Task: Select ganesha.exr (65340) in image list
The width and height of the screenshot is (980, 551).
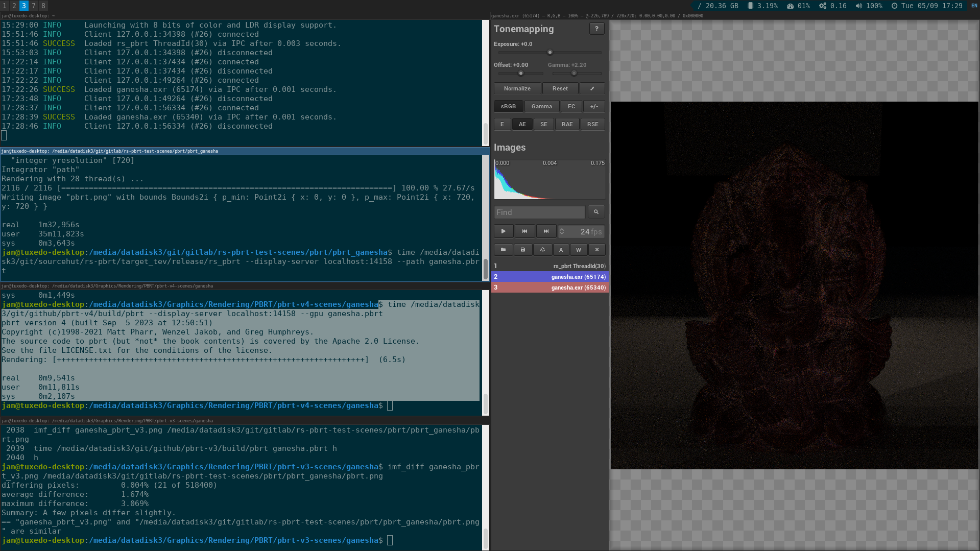Action: [x=549, y=288]
